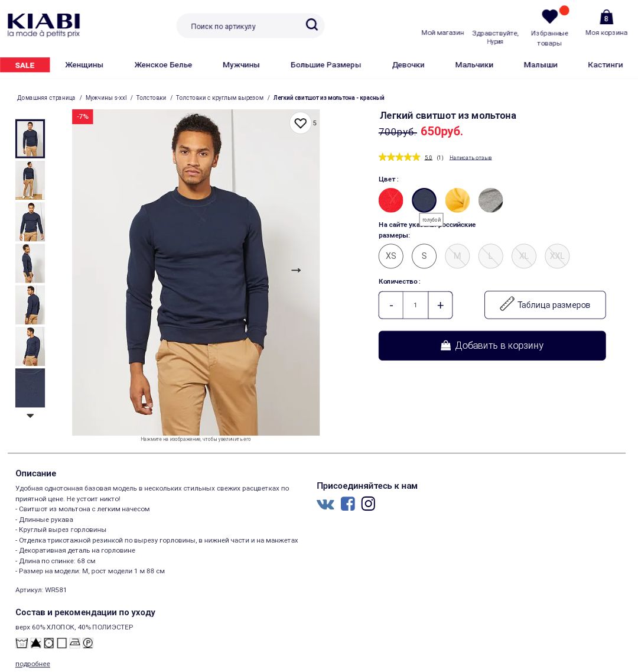Open the shopping bag cart icon
Image resolution: width=638 pixels, height=672 pixels.
tap(606, 17)
